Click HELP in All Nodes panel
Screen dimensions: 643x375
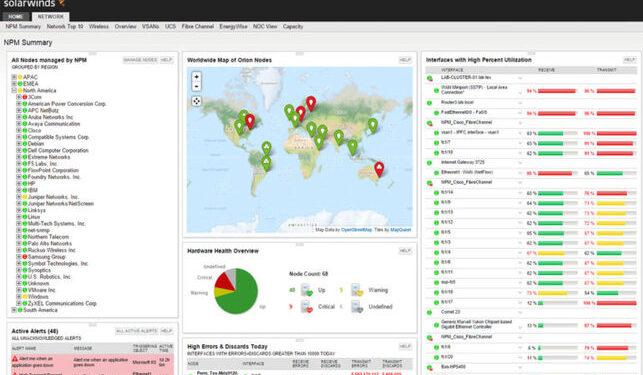[x=166, y=60]
